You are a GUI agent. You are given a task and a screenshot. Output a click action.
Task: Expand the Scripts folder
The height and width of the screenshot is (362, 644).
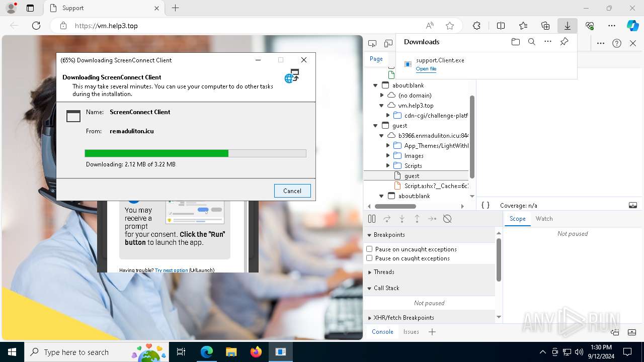[388, 165]
